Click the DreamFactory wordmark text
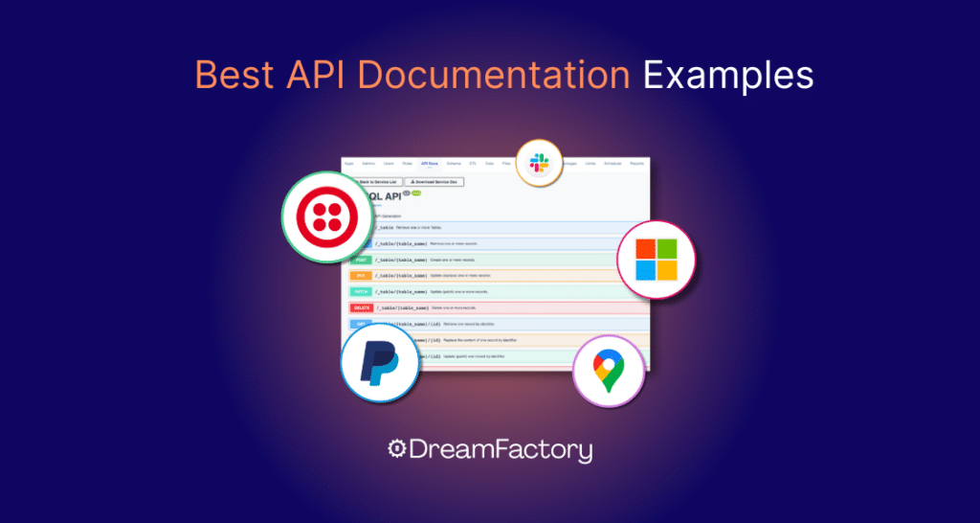The width and height of the screenshot is (980, 523). pos(501,450)
